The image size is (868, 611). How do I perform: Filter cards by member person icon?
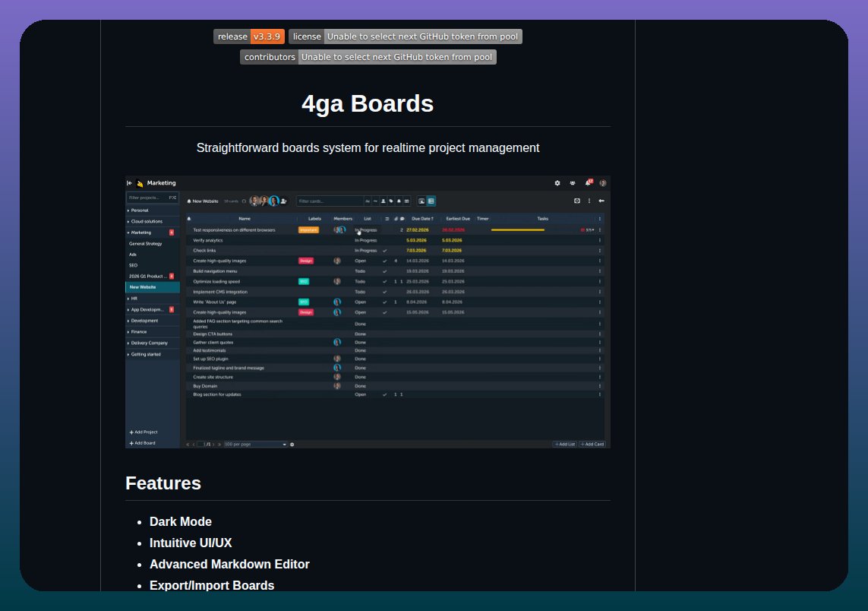(x=383, y=201)
